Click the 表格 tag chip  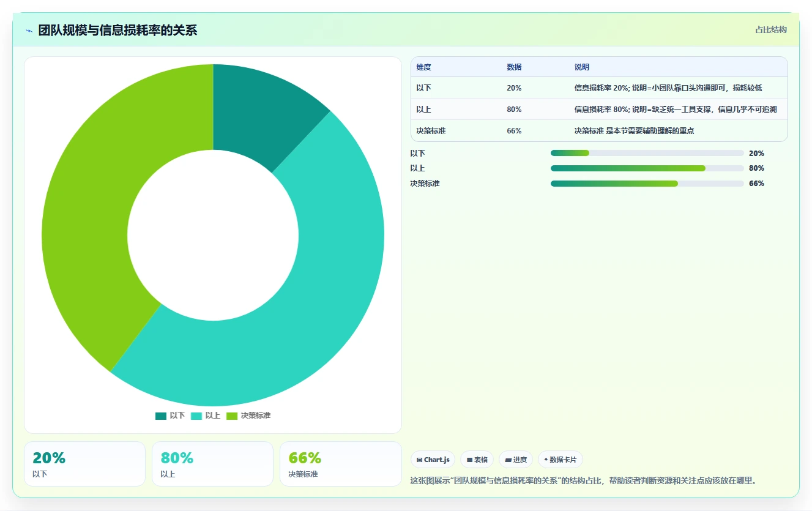477,460
